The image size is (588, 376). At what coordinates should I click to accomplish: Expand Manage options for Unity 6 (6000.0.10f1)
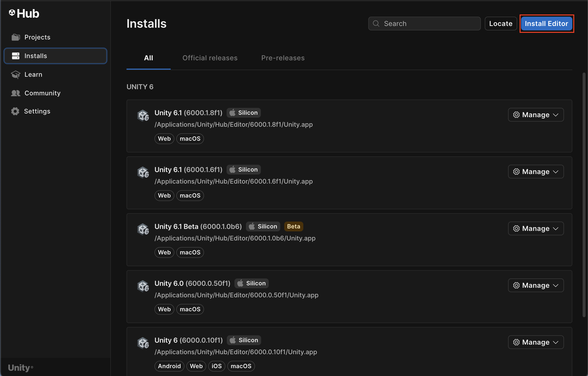(536, 342)
